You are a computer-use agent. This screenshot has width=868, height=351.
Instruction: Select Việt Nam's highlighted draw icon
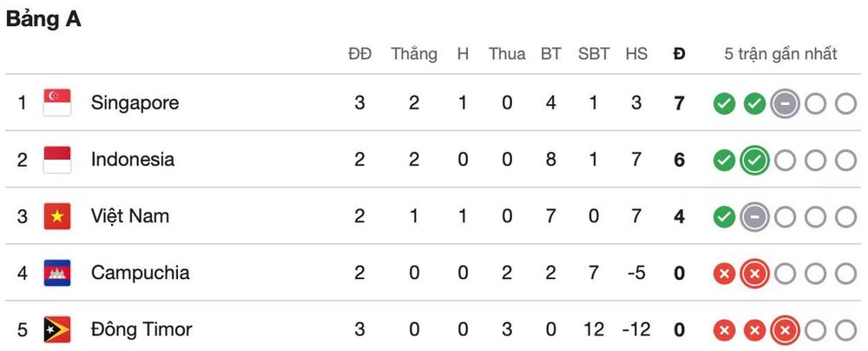point(754,217)
